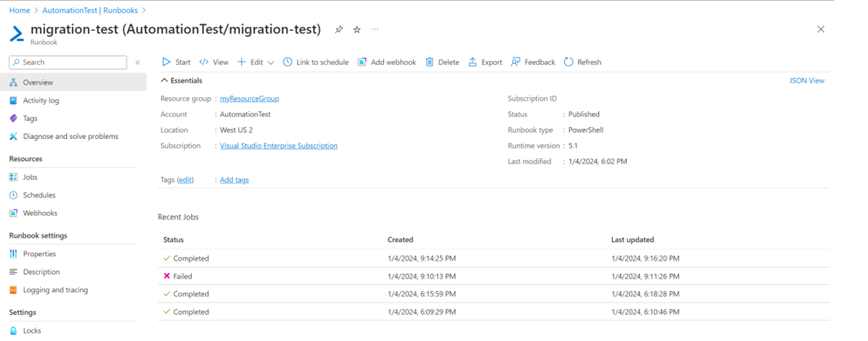The width and height of the screenshot is (868, 341).
Task: Click the JSON View link
Action: click(806, 80)
